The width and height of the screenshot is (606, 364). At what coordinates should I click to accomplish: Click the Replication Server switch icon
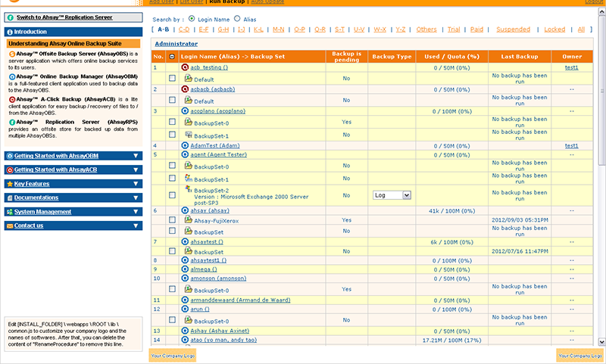11,17
